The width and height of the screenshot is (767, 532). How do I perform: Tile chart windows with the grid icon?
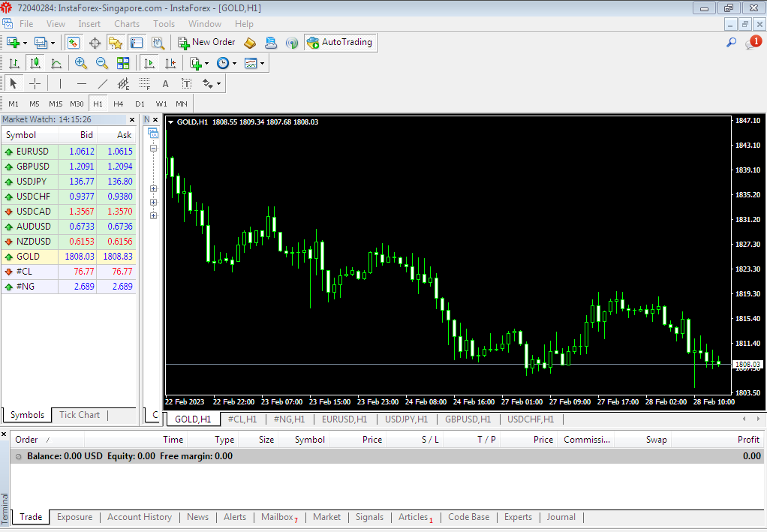pos(123,63)
